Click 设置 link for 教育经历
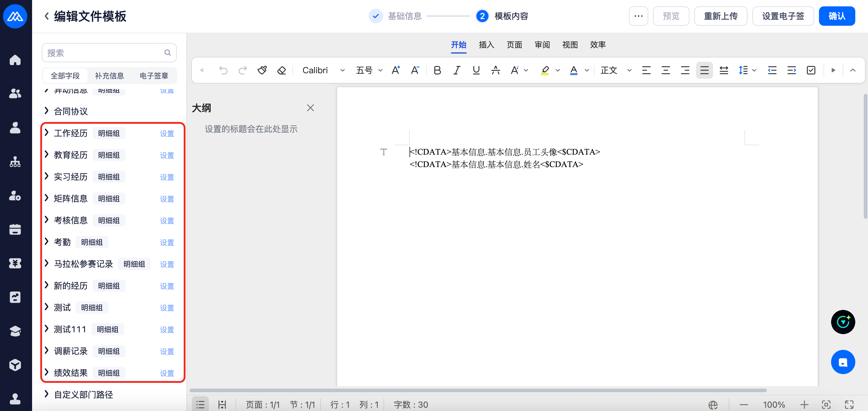This screenshot has height=411, width=868. (167, 155)
